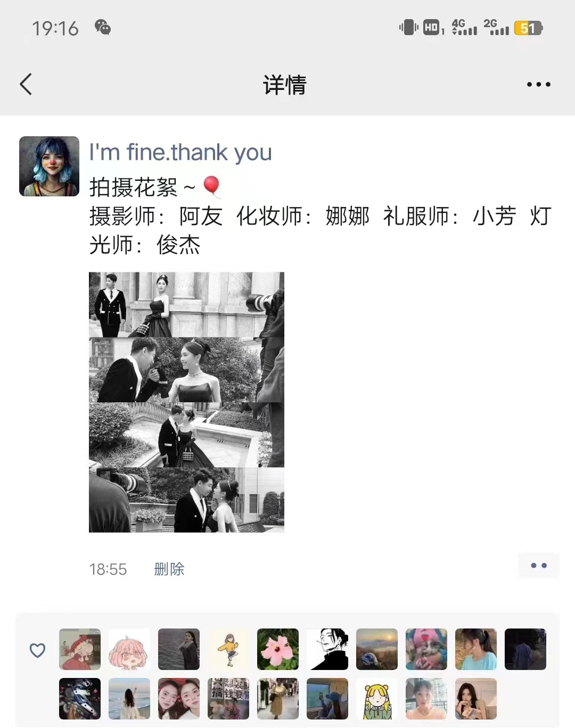Open the pink-haired anime girl avatar
Viewport: 575px width, 728px height.
pos(129,649)
